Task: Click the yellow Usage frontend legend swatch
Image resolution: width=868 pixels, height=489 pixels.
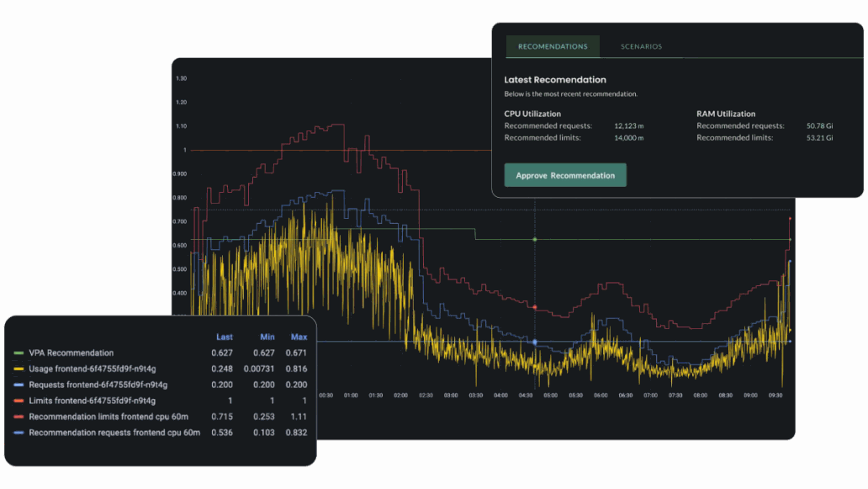Action: point(19,369)
